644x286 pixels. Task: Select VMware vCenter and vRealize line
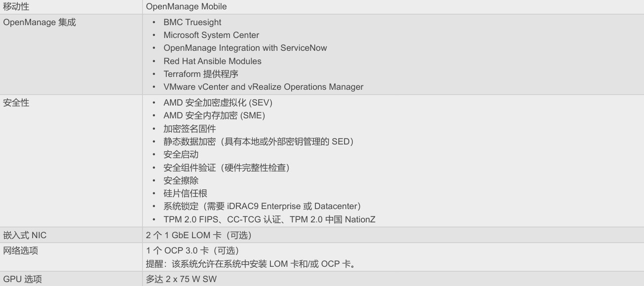(264, 87)
